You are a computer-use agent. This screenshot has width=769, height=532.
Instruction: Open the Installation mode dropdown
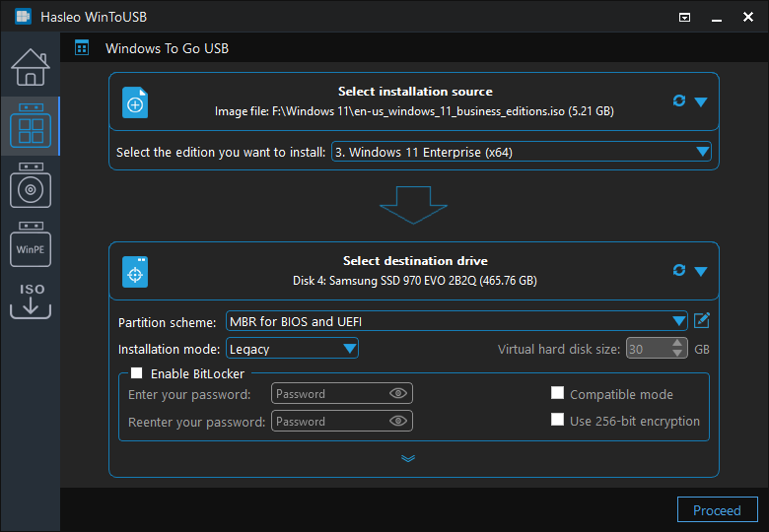292,349
